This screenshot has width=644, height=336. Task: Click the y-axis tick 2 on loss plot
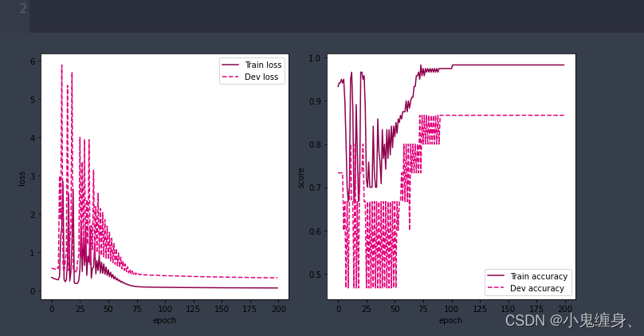pyautogui.click(x=33, y=214)
